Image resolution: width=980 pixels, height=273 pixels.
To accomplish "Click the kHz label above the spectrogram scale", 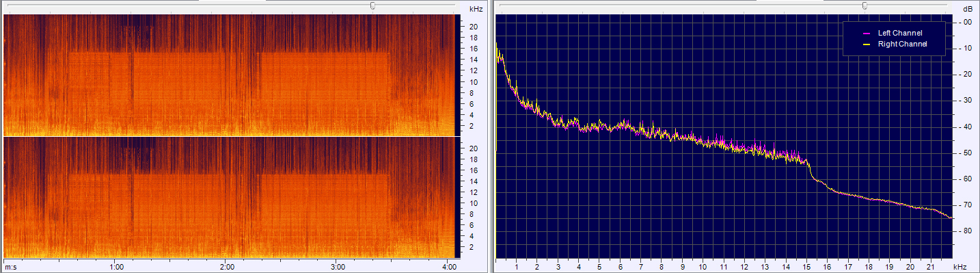I will click(x=476, y=9).
